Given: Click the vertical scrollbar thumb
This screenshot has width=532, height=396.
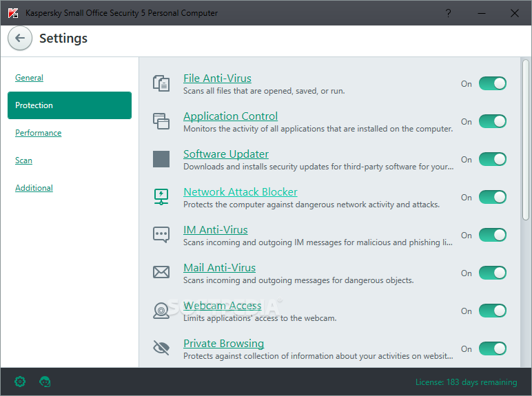Looking at the screenshot, I should tap(526, 140).
